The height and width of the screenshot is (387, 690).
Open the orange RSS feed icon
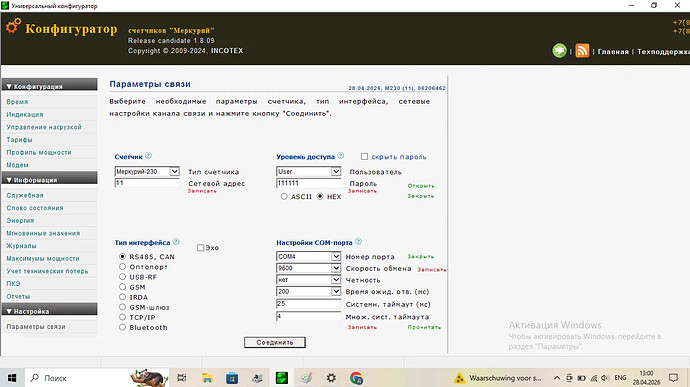click(582, 51)
